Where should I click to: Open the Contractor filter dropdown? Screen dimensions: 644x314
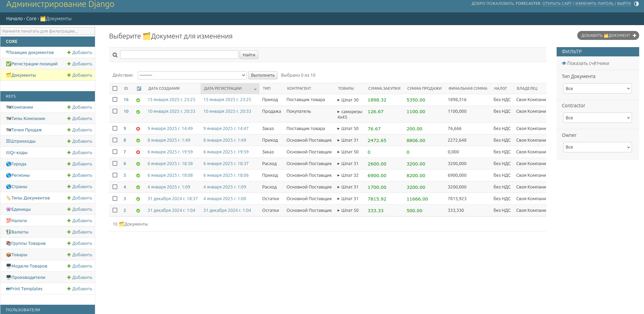tap(597, 118)
